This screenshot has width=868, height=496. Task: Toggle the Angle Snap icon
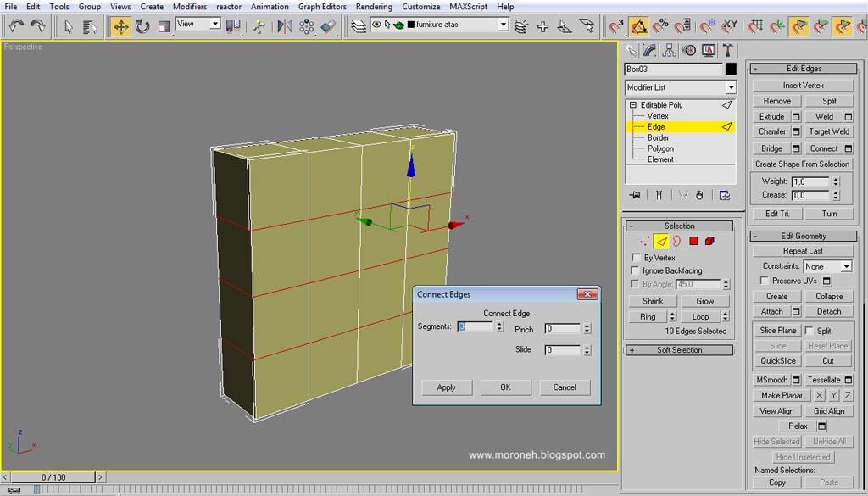pyautogui.click(x=639, y=26)
